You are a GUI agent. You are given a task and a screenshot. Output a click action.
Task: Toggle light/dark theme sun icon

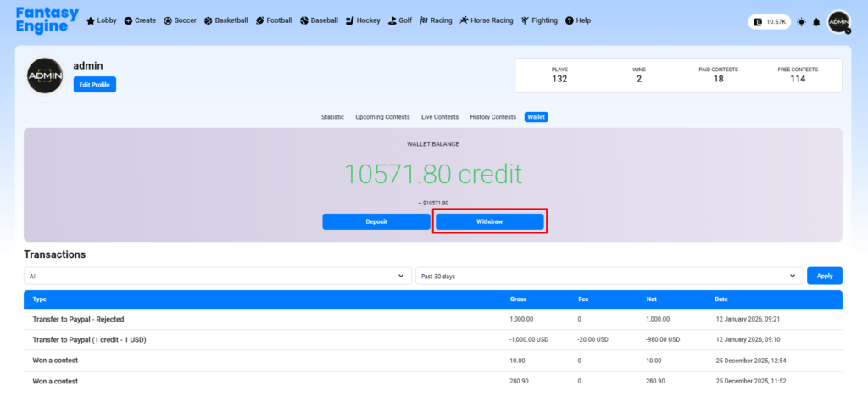(x=801, y=22)
